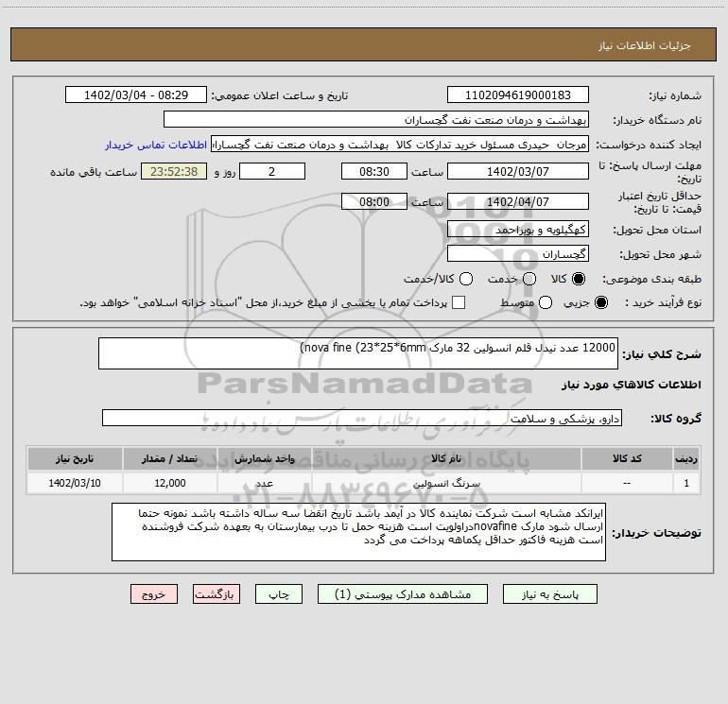Click need number field 1102094619000183
Screen dimensions: 728x704
click(518, 94)
